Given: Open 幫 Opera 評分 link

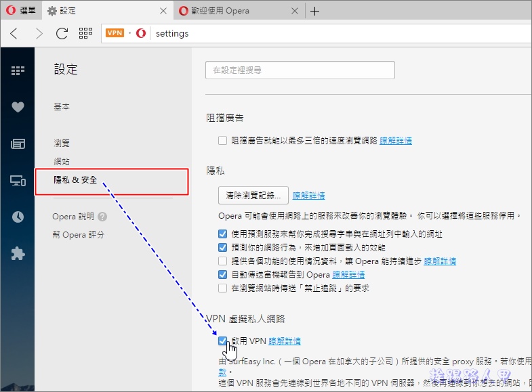Looking at the screenshot, I should pyautogui.click(x=79, y=235).
